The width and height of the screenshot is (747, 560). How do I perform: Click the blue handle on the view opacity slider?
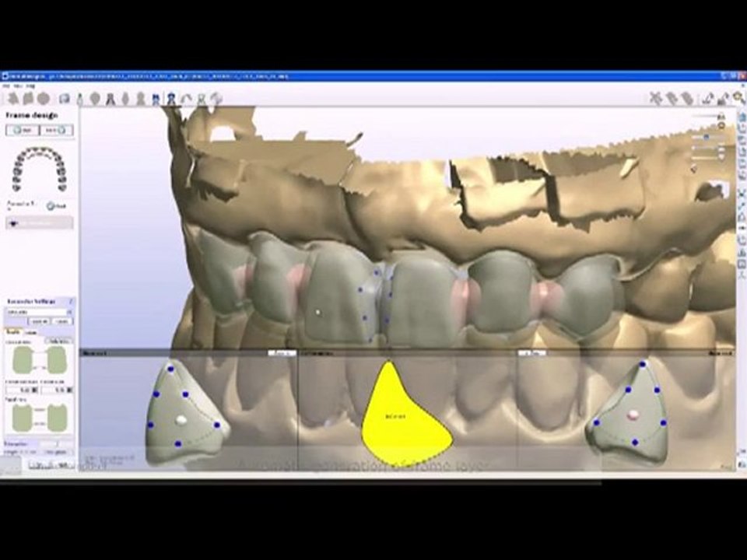(x=707, y=137)
